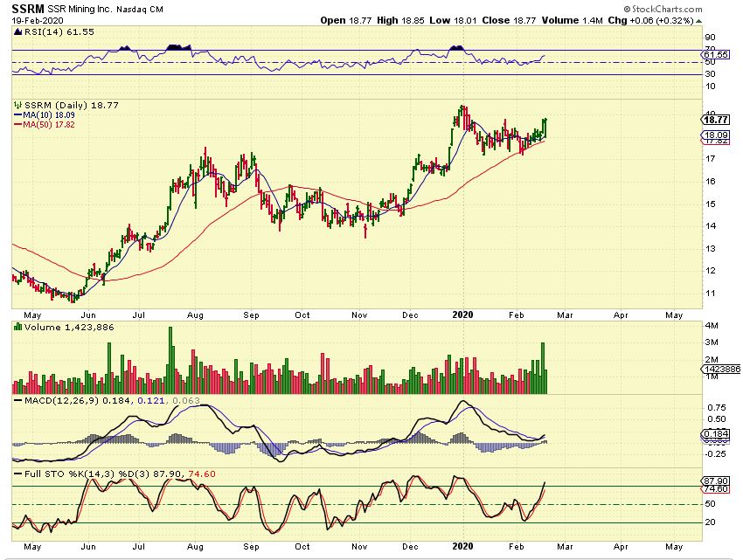Click the red 74.60 stochastic %D legend value

pyautogui.click(x=202, y=474)
